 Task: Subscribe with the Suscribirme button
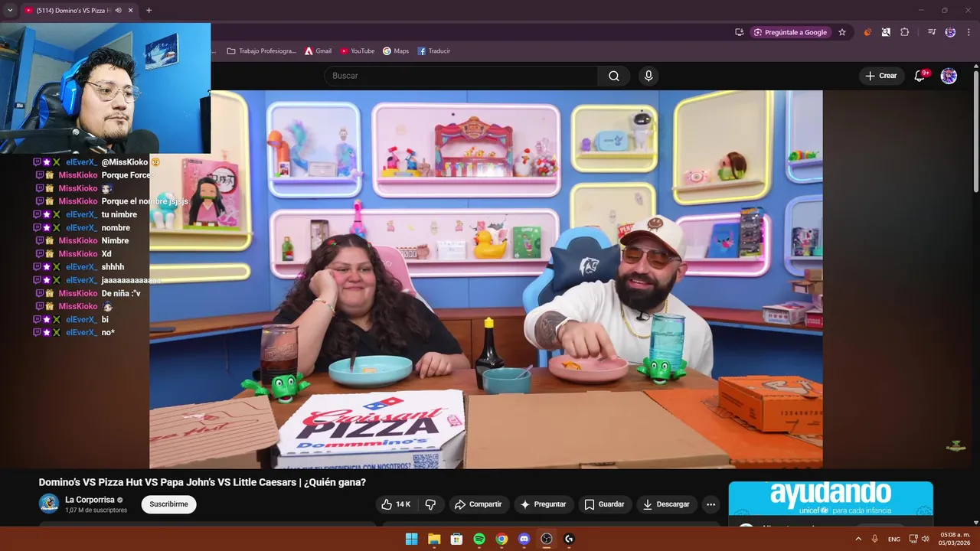click(x=168, y=504)
